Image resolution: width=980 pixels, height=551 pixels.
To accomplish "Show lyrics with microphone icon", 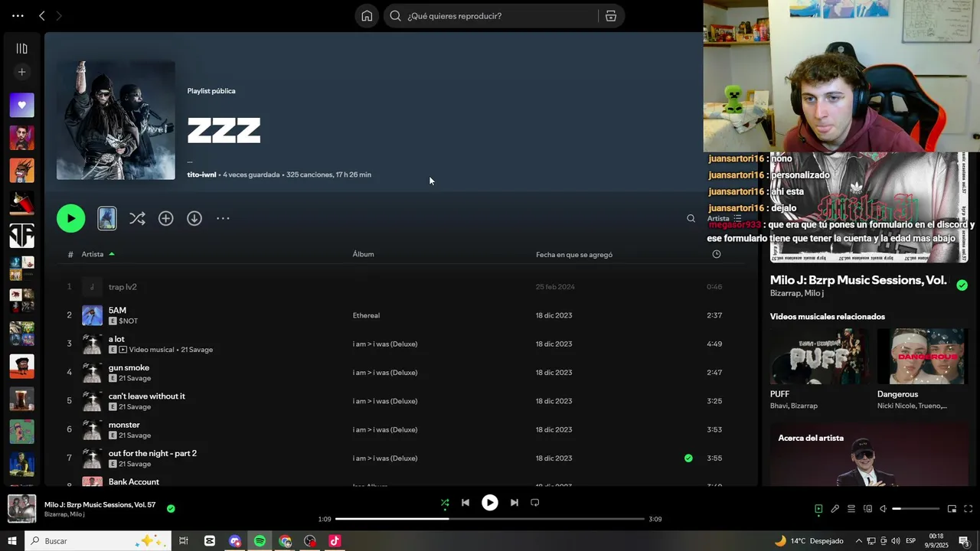I will [x=835, y=509].
